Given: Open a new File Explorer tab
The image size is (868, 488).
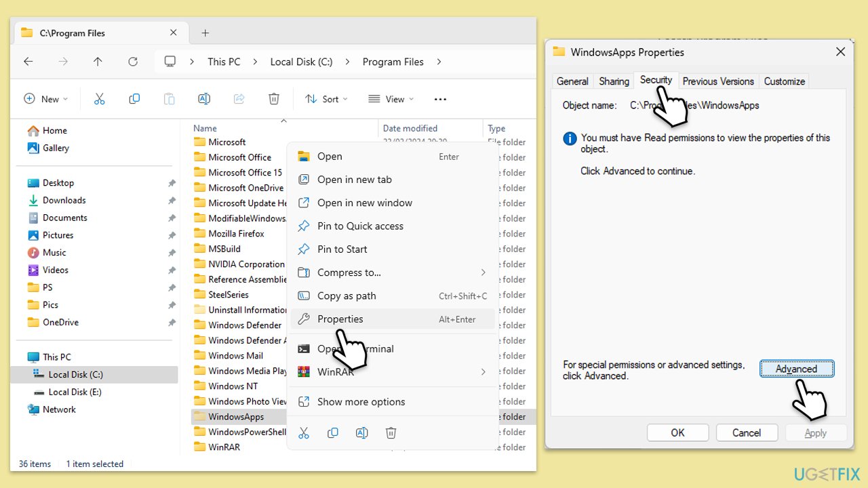Looking at the screenshot, I should [205, 33].
